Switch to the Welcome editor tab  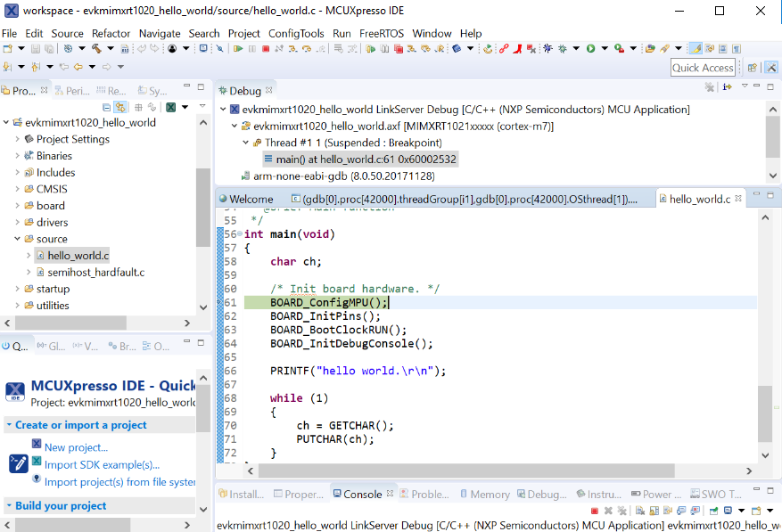[251, 199]
